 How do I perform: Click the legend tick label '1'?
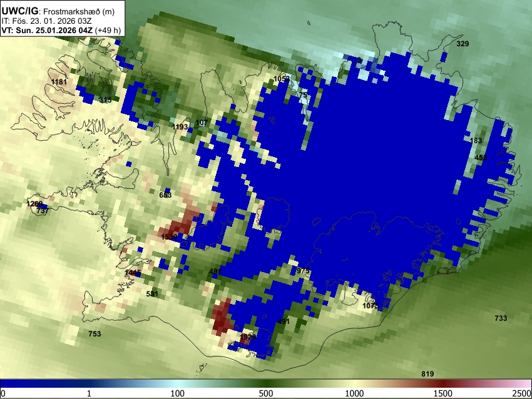(89, 393)
